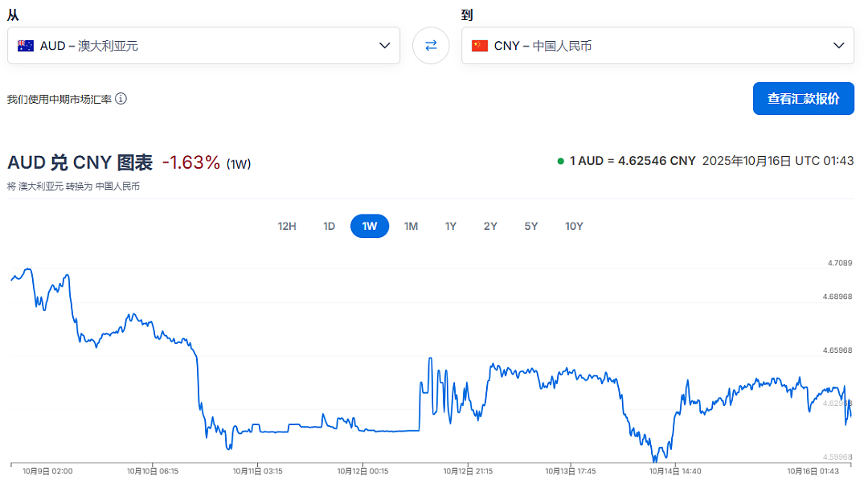Open 从 currency selector showing 澳大利亚元
Viewport: 868px width, 479px height.
[203, 45]
